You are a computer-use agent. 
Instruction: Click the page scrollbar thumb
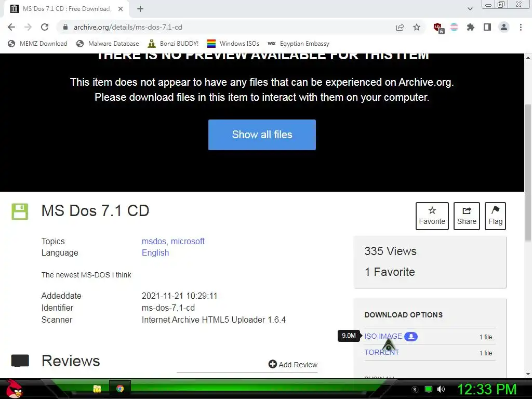coord(528,173)
